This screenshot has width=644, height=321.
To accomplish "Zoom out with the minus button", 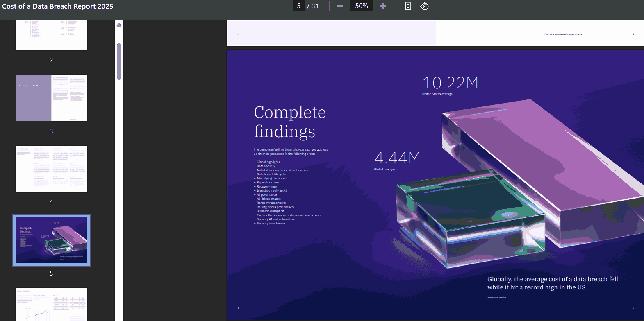I will 340,6.
